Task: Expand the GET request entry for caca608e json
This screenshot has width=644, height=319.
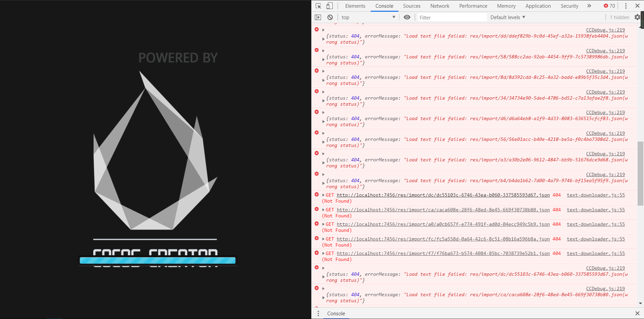Action: 323,210
